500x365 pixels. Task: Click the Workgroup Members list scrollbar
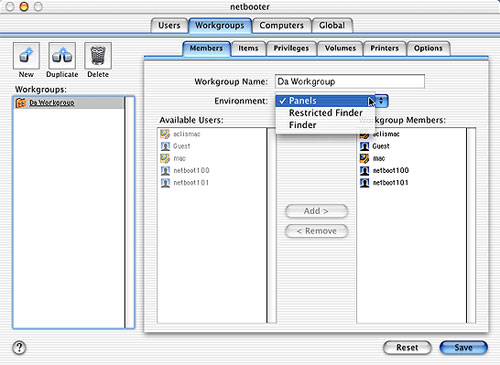(471, 225)
